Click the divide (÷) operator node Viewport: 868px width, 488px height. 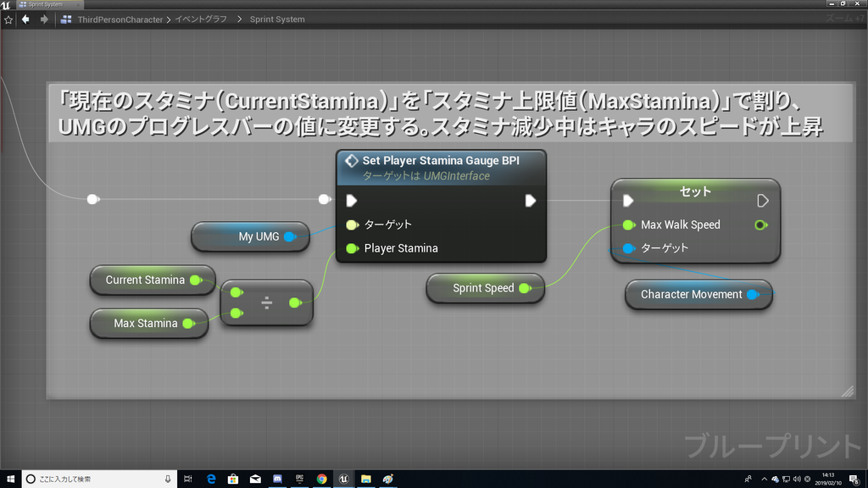click(268, 301)
